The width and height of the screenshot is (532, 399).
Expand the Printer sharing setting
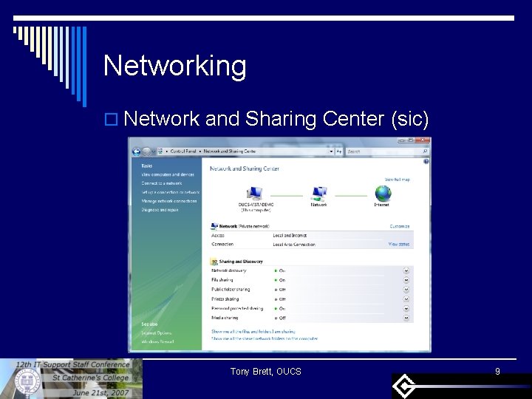pos(406,299)
